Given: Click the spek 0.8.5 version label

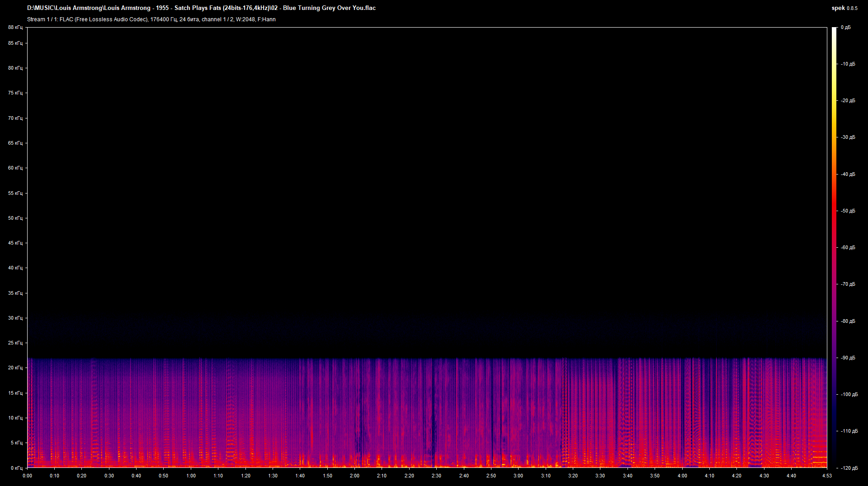Looking at the screenshot, I should point(845,8).
